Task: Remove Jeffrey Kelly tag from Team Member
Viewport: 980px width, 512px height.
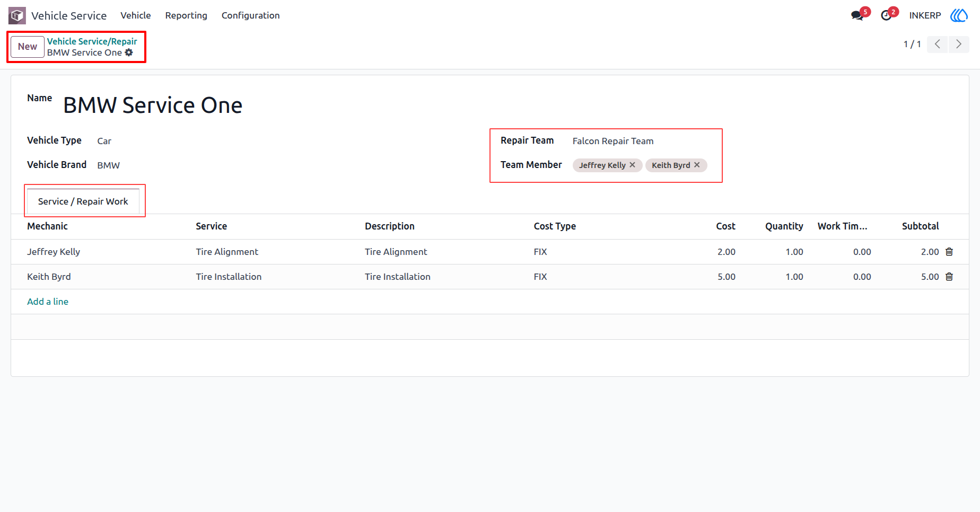Action: pyautogui.click(x=632, y=165)
